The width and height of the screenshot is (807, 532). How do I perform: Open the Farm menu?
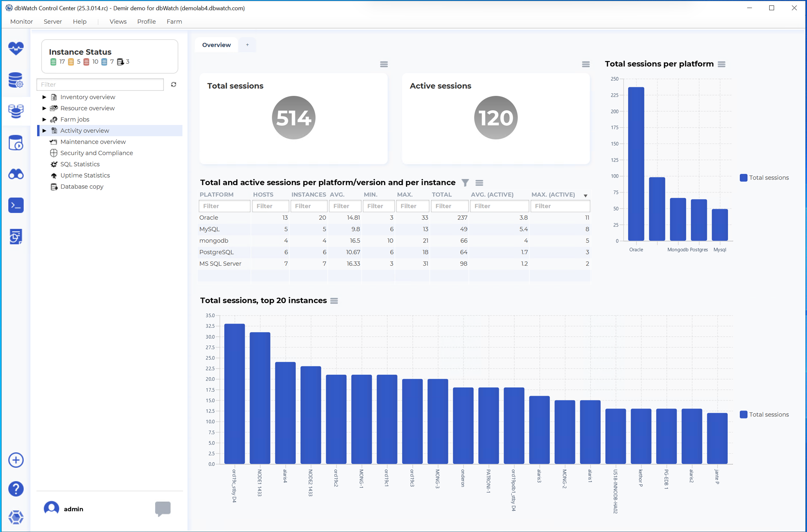(174, 21)
